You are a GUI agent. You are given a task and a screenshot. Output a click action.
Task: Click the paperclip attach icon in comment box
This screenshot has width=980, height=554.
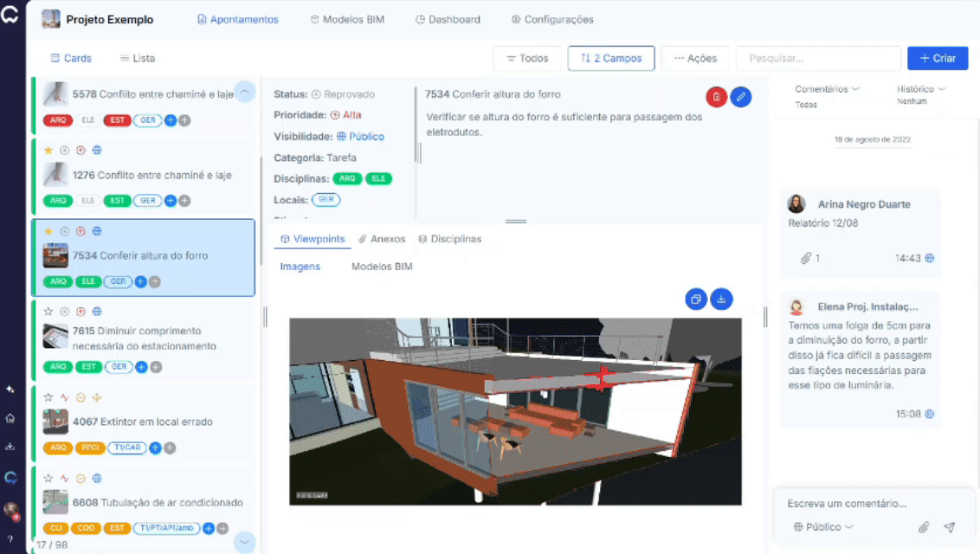click(924, 527)
